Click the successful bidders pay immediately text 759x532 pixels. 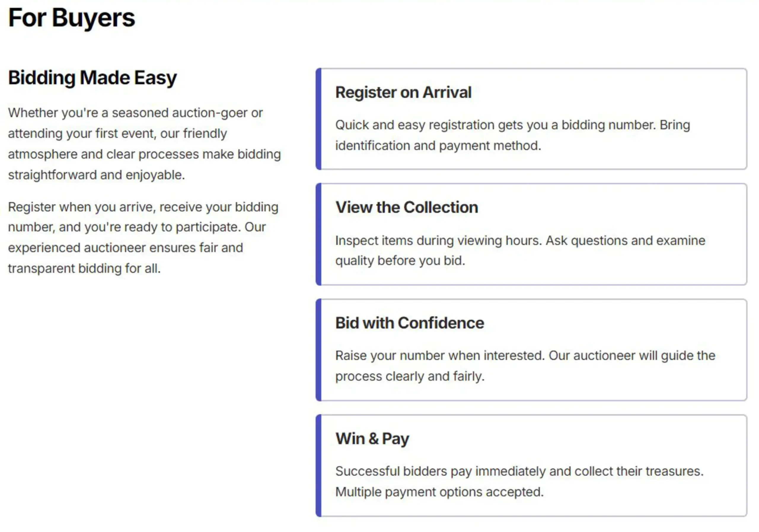click(x=519, y=481)
